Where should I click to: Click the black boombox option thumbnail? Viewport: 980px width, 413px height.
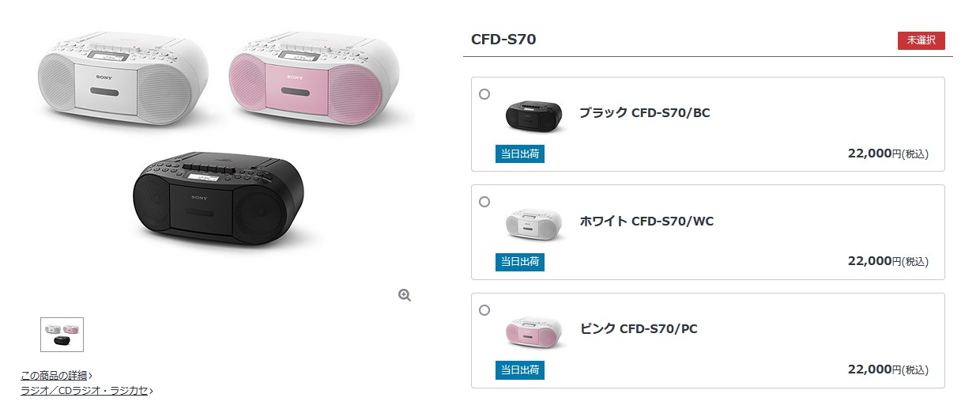pyautogui.click(x=533, y=116)
